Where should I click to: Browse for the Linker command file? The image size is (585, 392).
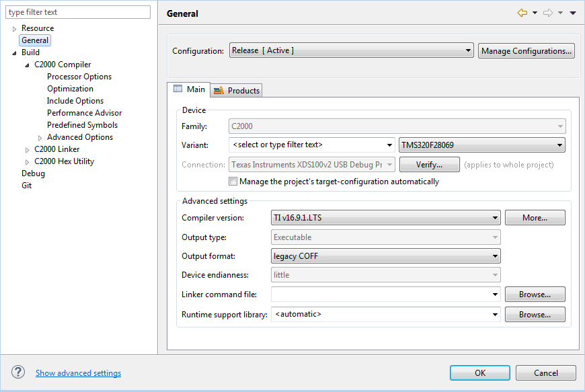[x=535, y=294]
